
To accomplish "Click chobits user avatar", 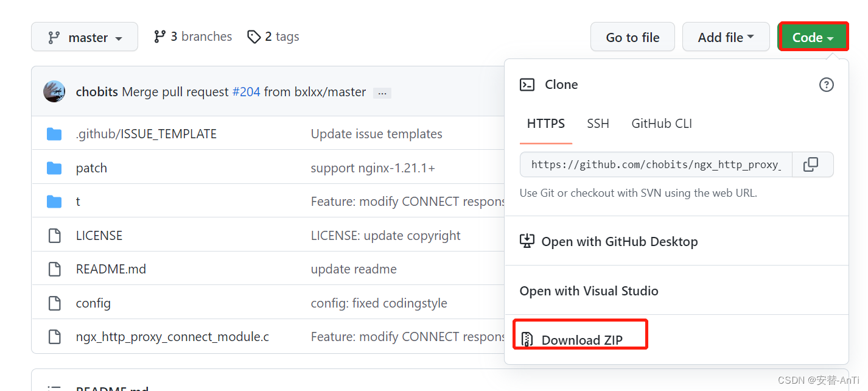I will click(54, 91).
